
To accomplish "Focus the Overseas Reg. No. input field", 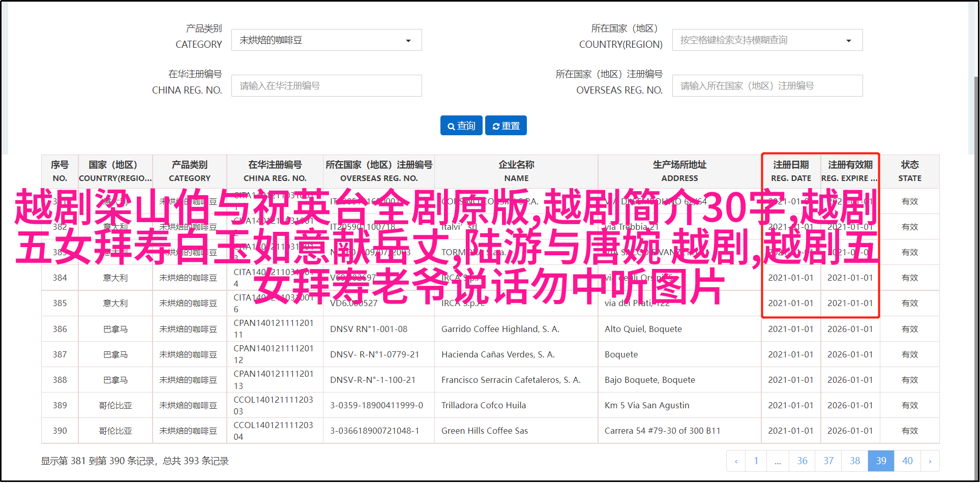I will coord(767,86).
